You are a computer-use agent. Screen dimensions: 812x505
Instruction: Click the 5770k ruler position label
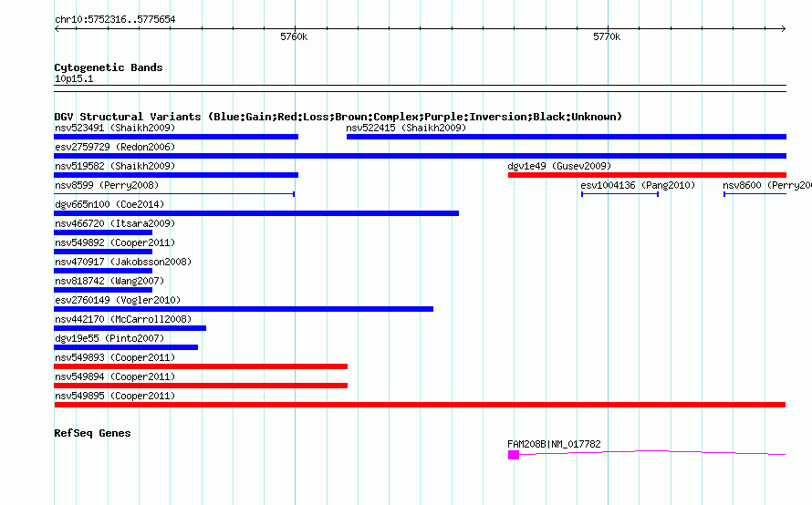tap(607, 36)
